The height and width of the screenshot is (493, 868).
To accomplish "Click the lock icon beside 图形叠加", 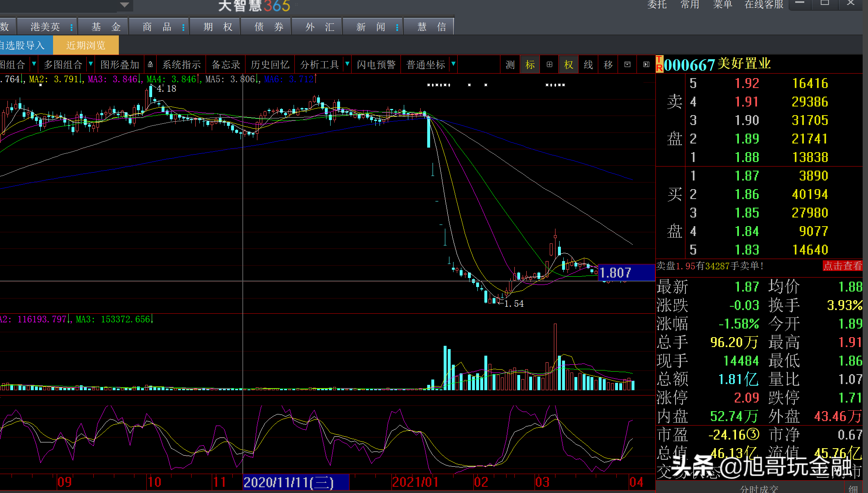I will point(150,65).
